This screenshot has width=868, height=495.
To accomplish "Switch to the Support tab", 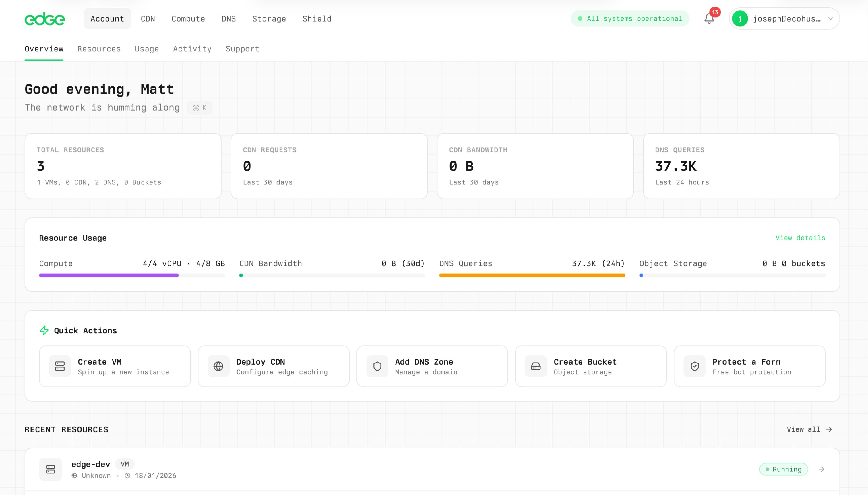I will [x=243, y=49].
